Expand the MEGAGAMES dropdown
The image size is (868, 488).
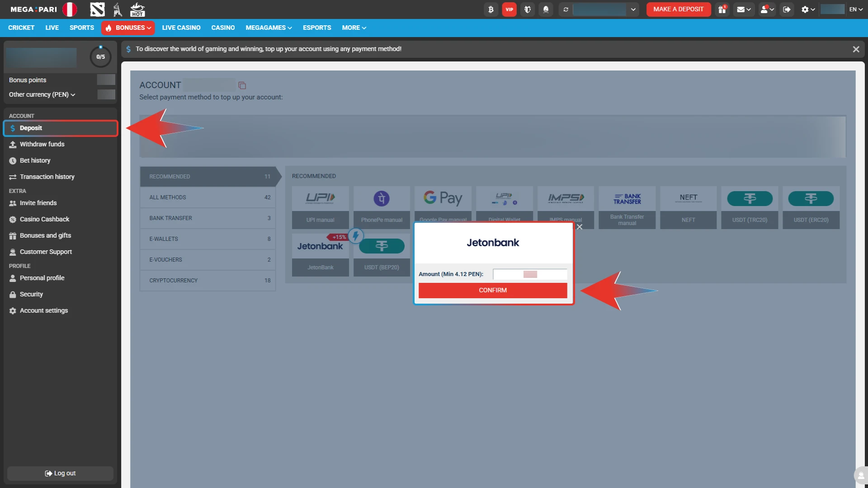point(269,28)
